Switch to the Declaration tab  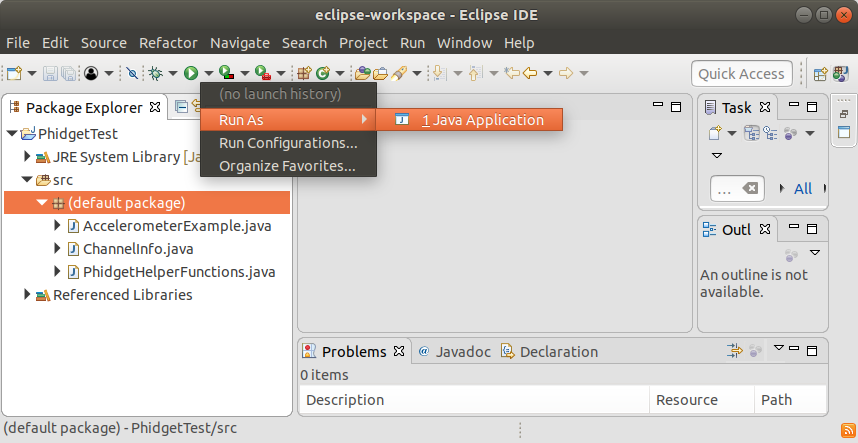[x=550, y=351]
